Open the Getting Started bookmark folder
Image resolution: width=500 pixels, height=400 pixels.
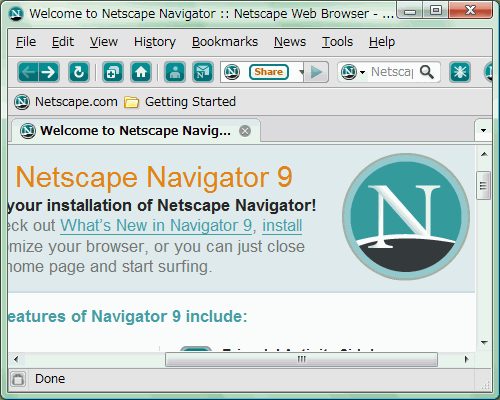pos(180,102)
